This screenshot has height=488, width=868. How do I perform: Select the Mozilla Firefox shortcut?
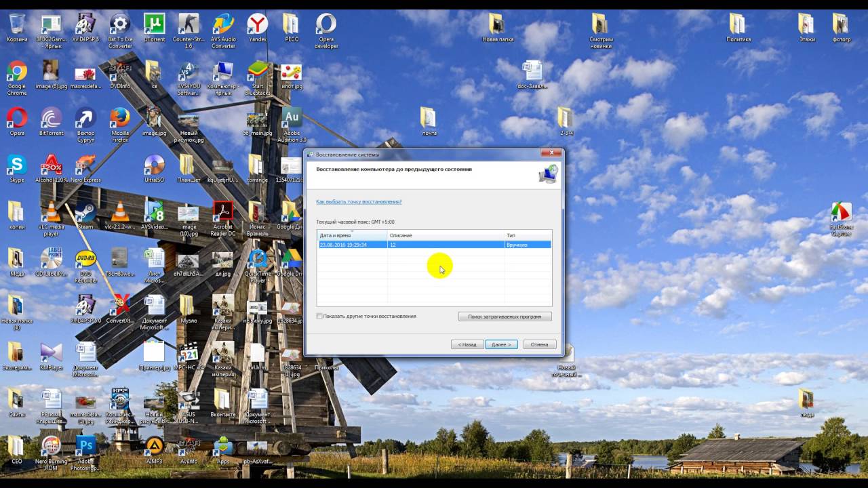pos(120,119)
